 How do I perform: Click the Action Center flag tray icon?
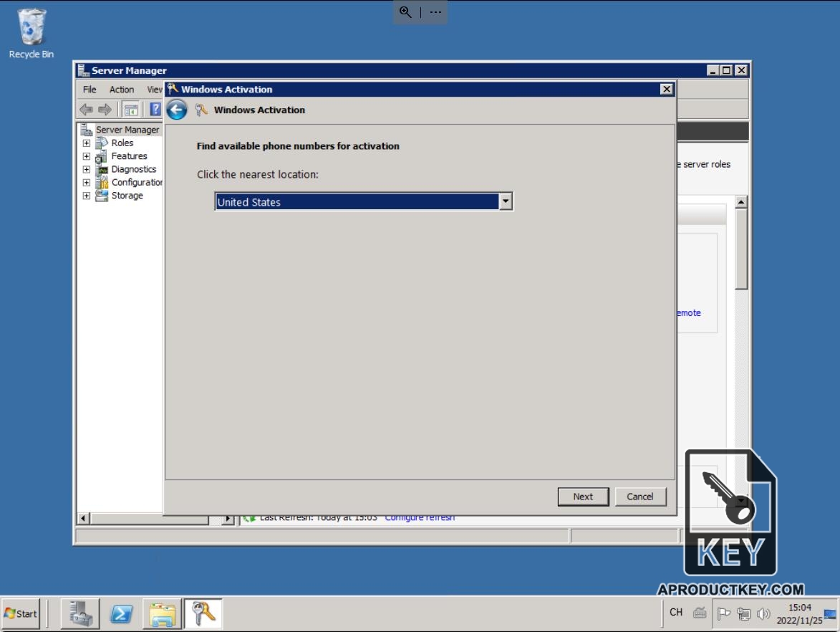pos(724,613)
